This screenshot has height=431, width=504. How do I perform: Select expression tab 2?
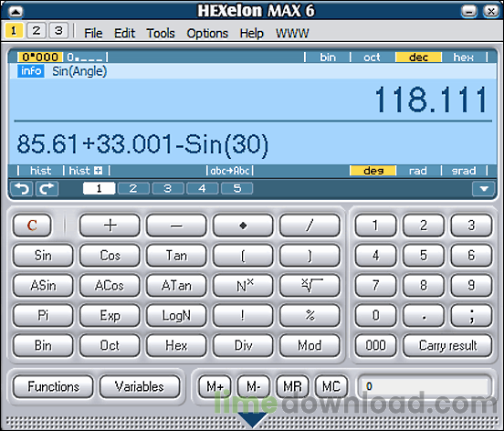[x=133, y=188]
